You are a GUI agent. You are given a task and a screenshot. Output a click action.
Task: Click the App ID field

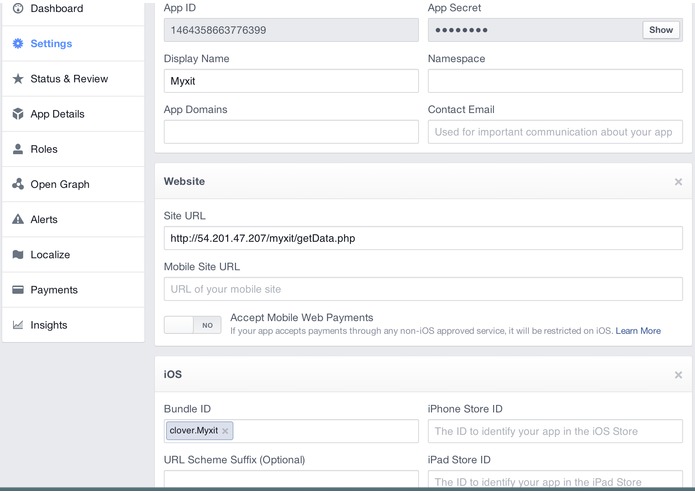(291, 30)
